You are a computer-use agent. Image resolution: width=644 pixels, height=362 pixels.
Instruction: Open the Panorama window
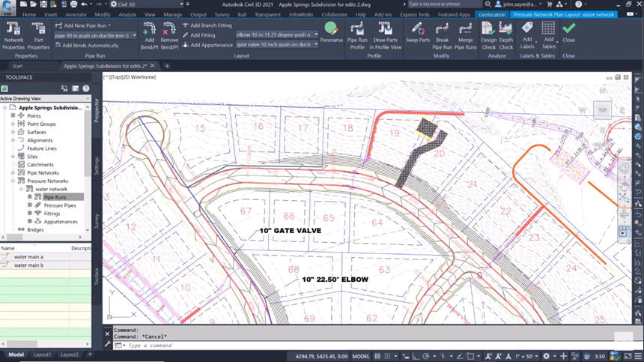tap(331, 32)
